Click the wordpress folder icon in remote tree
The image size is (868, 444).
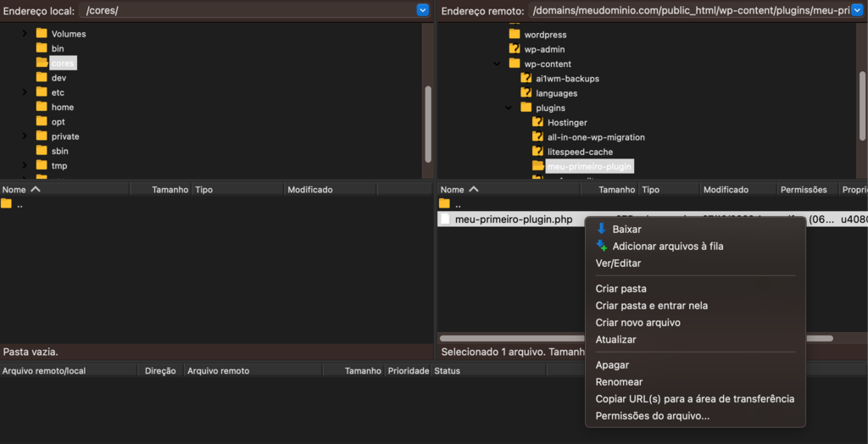point(515,34)
